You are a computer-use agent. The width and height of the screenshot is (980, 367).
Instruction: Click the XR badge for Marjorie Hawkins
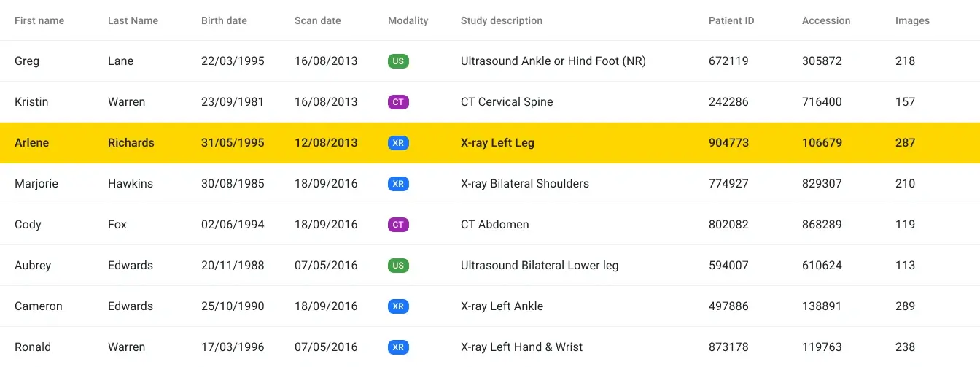pos(398,184)
